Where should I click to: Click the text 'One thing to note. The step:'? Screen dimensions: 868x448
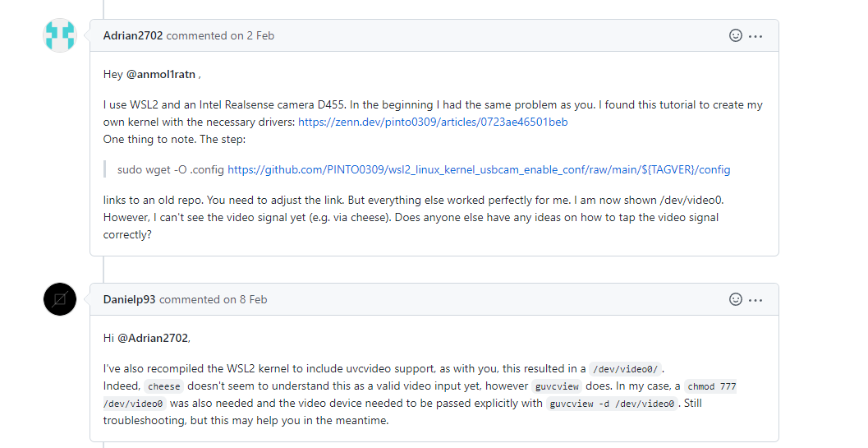pos(174,139)
